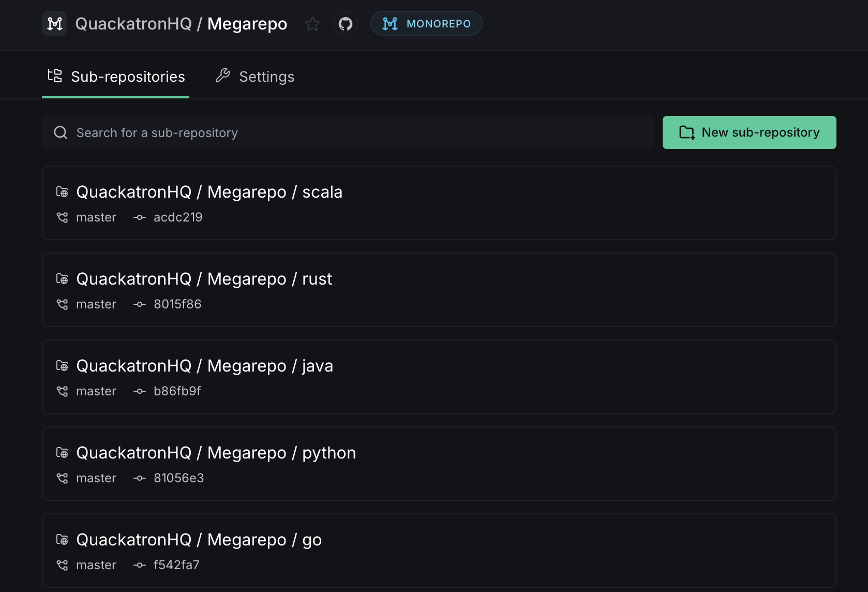868x592 pixels.
Task: Select commit hash 8015f86 in rust row
Action: point(177,304)
